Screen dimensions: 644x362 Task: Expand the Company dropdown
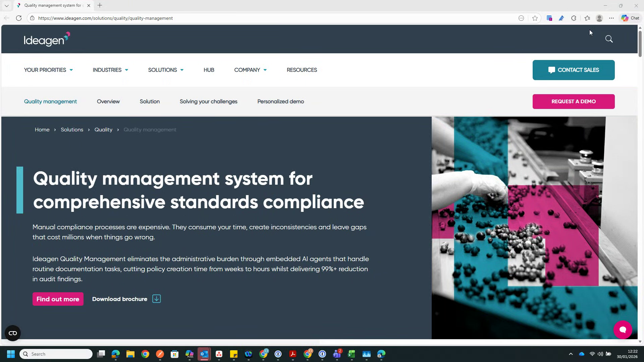(251, 70)
